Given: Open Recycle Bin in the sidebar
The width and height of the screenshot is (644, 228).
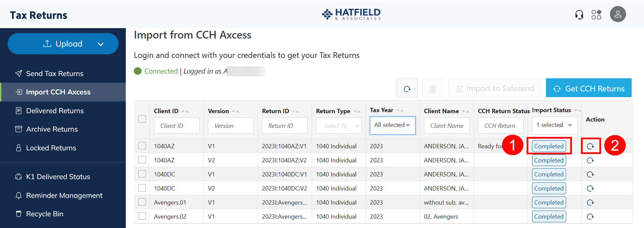Looking at the screenshot, I should pyautogui.click(x=45, y=214).
